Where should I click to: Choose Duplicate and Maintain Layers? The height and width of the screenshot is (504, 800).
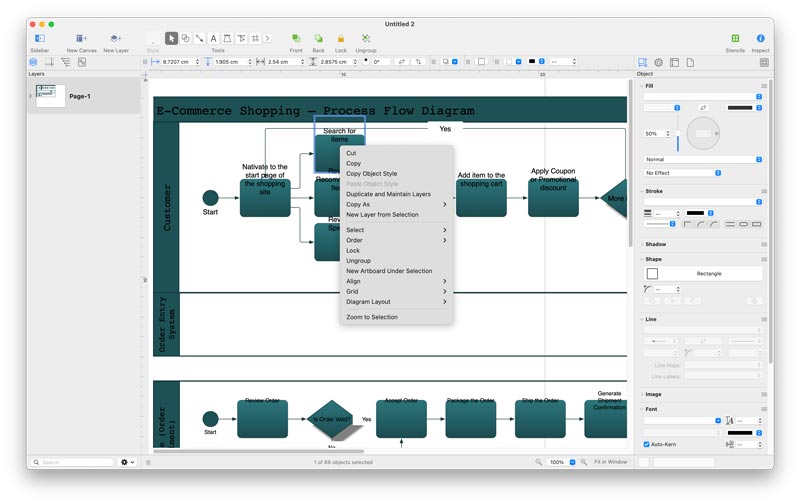[x=388, y=194]
